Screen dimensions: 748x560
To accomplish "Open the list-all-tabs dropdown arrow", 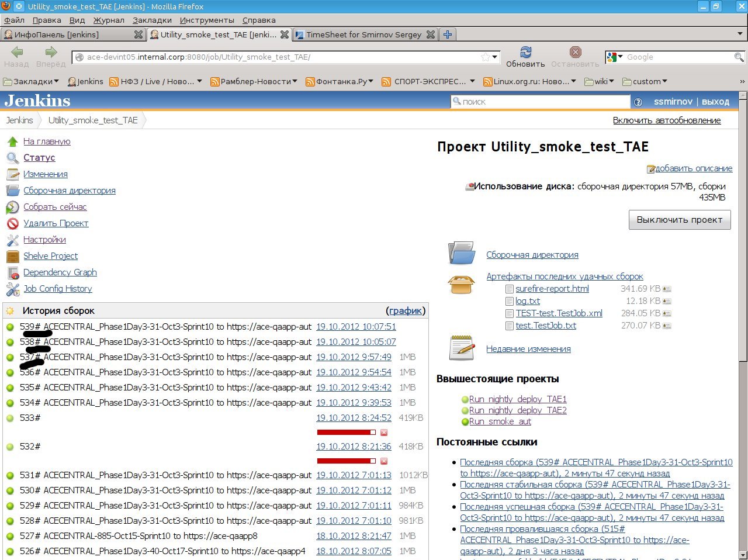I will (x=740, y=34).
